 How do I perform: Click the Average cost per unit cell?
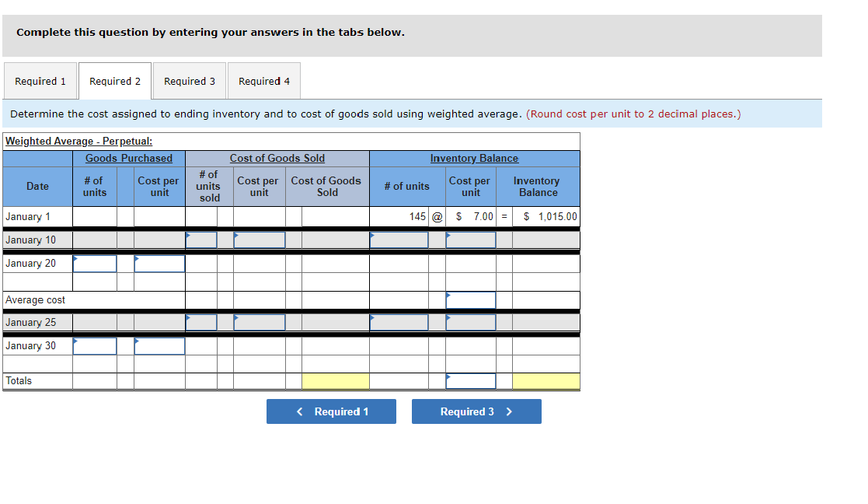pyautogui.click(x=470, y=299)
